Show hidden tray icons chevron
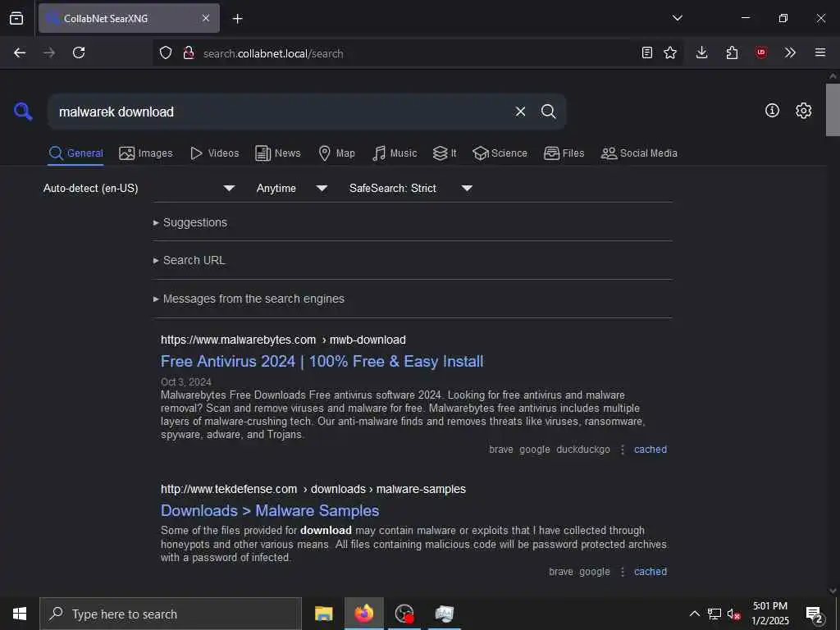 (694, 614)
